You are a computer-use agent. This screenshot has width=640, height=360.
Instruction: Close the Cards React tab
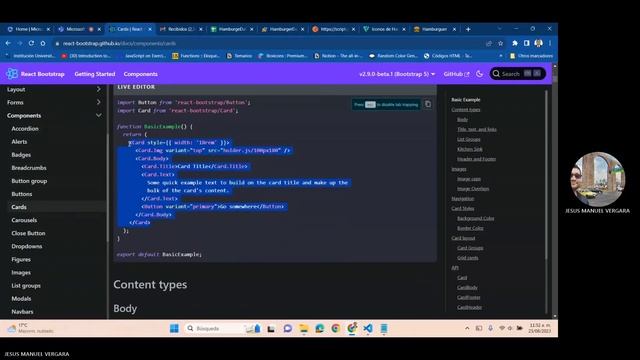[x=150, y=29]
